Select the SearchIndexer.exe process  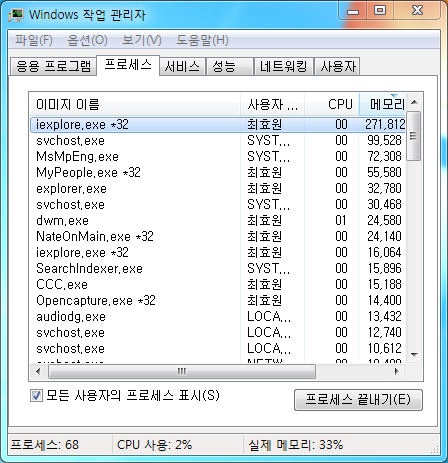click(218, 268)
